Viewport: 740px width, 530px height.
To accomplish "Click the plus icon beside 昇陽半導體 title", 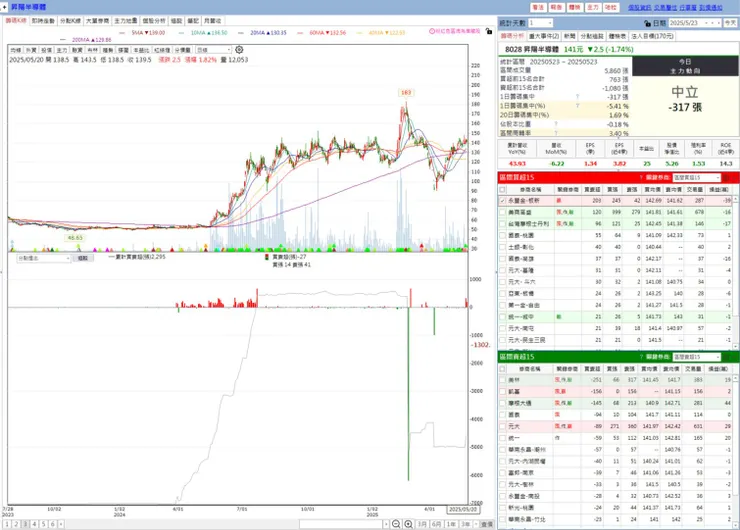I will 4,7.
